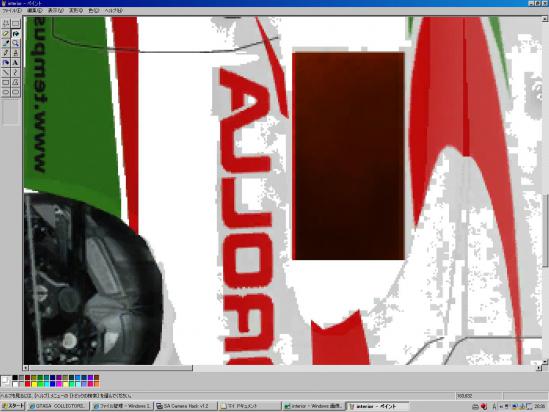Switch to GTA/SA COLLECTORS taskbar window
The width and height of the screenshot is (549, 412).
(58, 406)
